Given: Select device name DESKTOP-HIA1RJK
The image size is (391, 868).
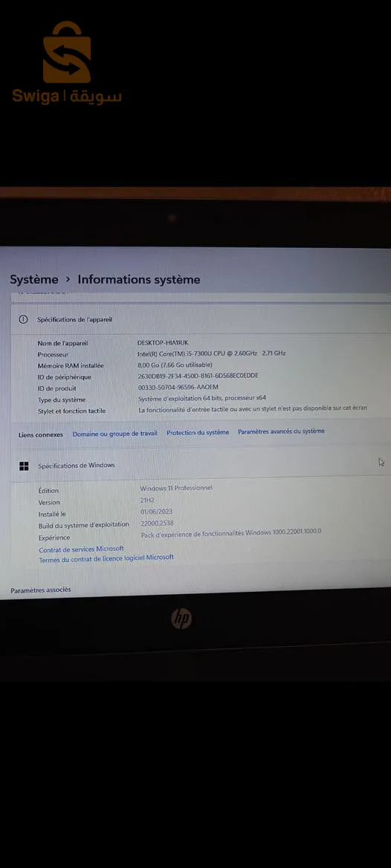Looking at the screenshot, I should pyautogui.click(x=163, y=342).
